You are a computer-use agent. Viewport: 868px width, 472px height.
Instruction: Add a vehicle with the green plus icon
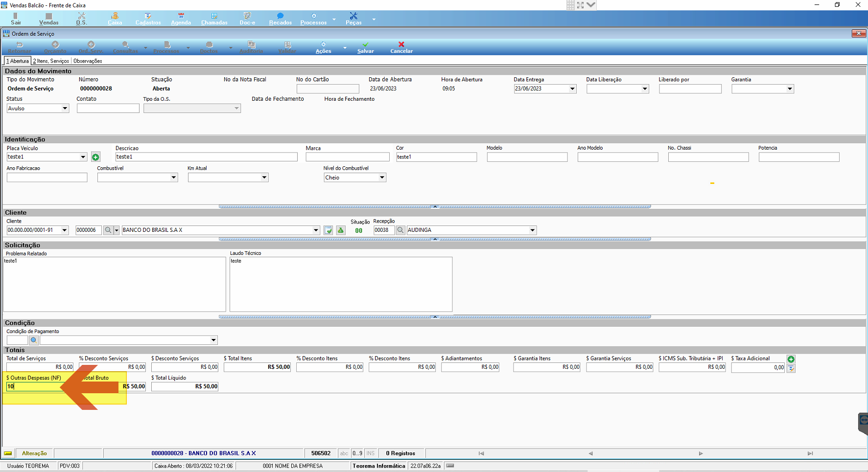95,157
